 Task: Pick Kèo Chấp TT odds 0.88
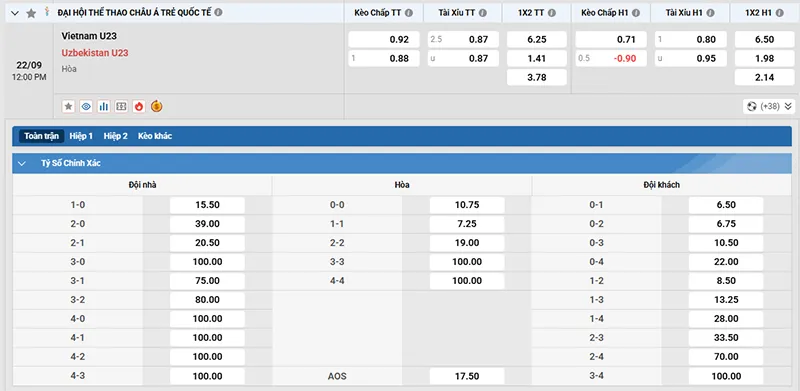(384, 58)
